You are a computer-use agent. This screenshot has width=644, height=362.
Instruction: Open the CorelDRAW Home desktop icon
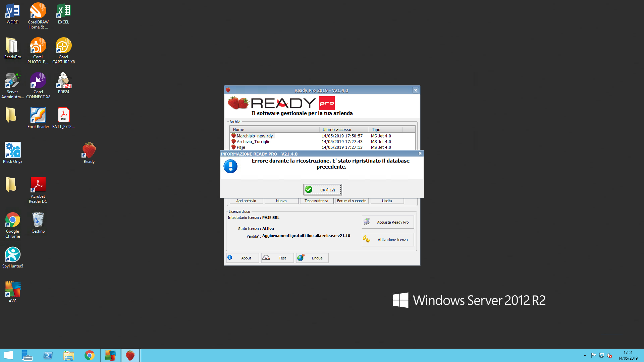pos(38,16)
